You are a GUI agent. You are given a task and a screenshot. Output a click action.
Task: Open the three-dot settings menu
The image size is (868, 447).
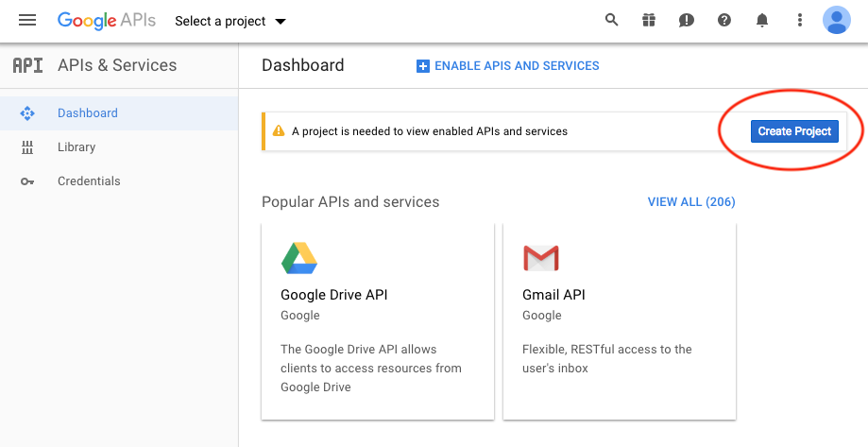coord(800,20)
